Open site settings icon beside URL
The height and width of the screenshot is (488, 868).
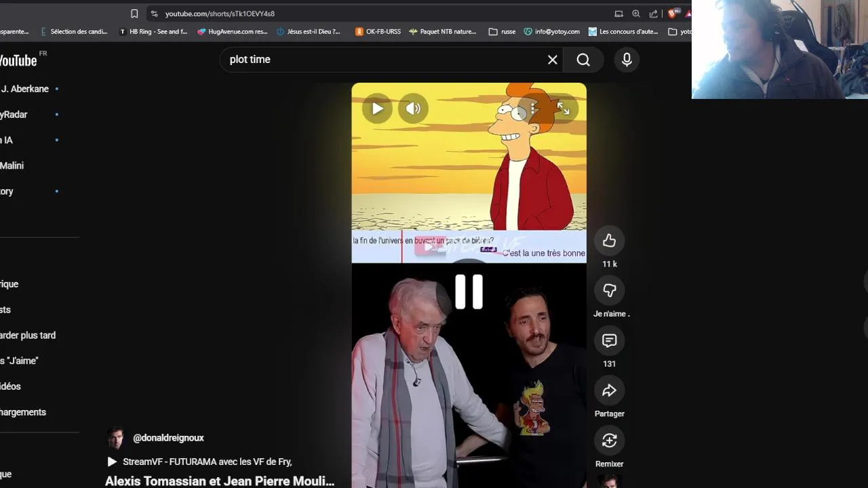coord(154,14)
